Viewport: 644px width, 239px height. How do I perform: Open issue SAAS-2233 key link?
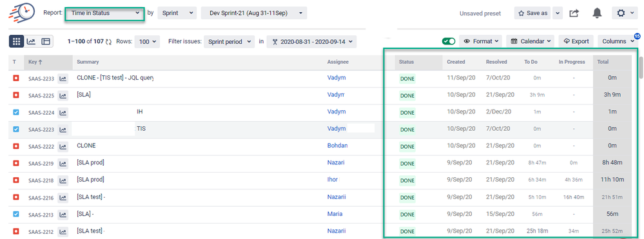click(x=41, y=79)
